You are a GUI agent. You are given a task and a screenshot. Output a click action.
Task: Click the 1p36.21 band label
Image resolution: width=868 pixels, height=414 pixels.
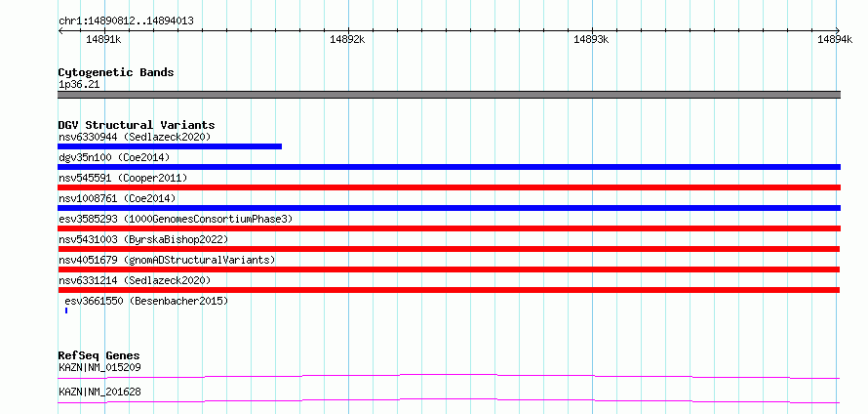click(79, 85)
